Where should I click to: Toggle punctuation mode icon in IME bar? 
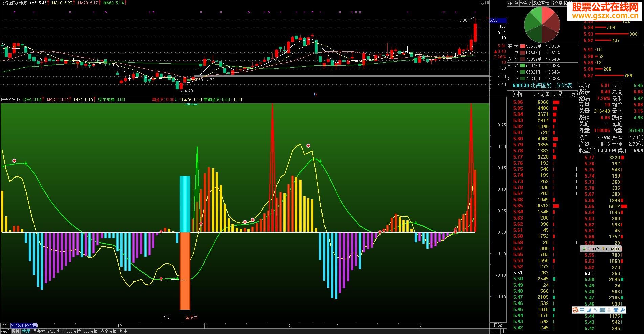(x=595, y=310)
